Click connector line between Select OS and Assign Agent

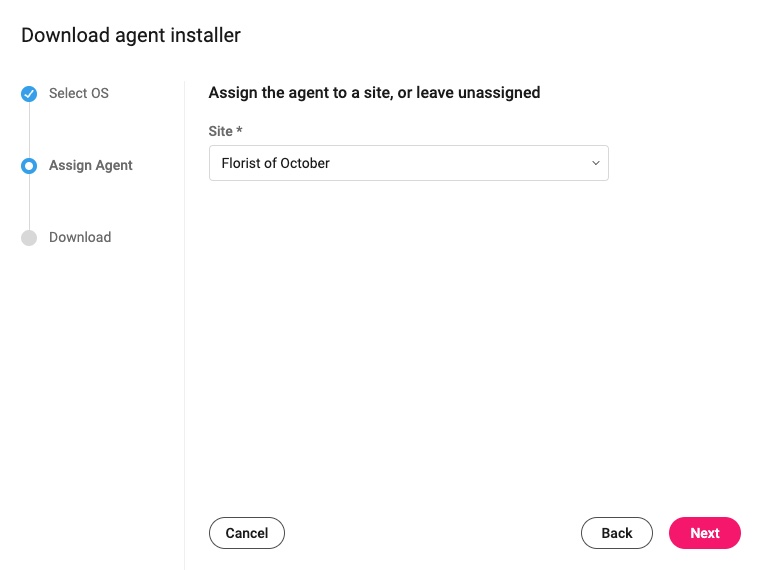(29, 130)
